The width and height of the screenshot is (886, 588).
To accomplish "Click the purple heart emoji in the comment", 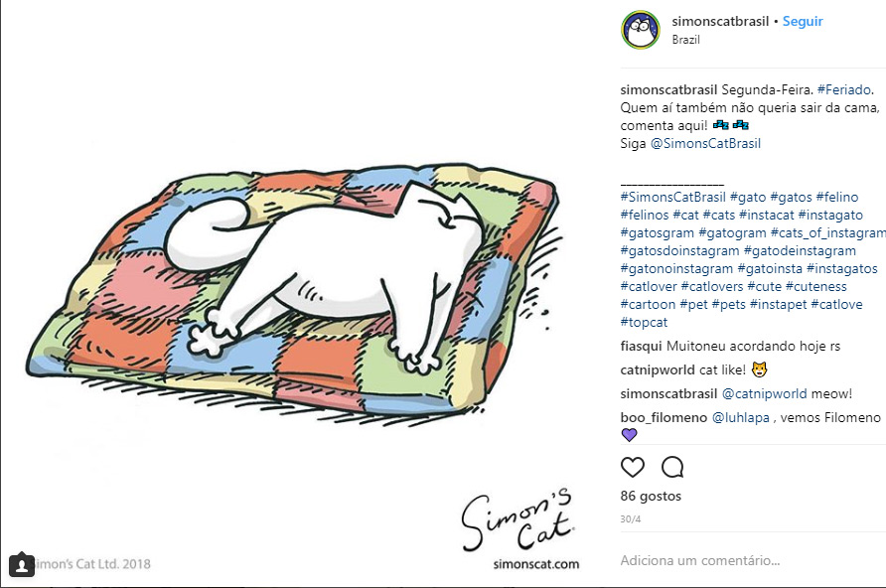I will (x=629, y=434).
